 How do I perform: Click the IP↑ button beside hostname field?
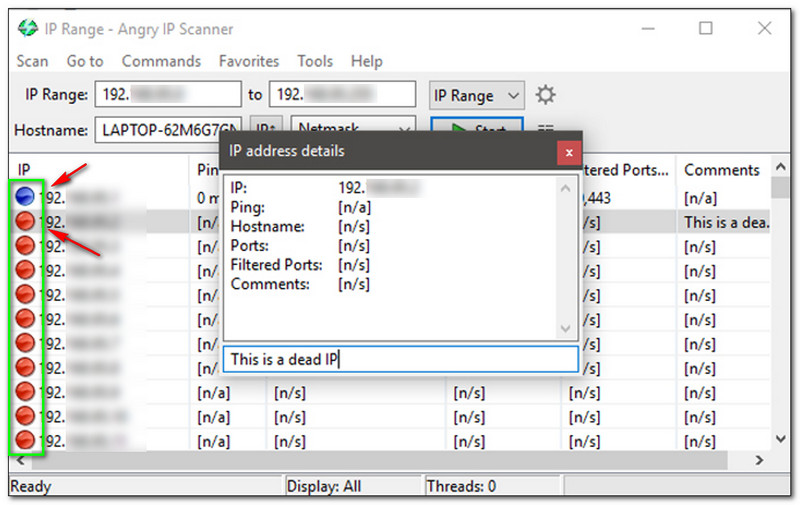[264, 130]
